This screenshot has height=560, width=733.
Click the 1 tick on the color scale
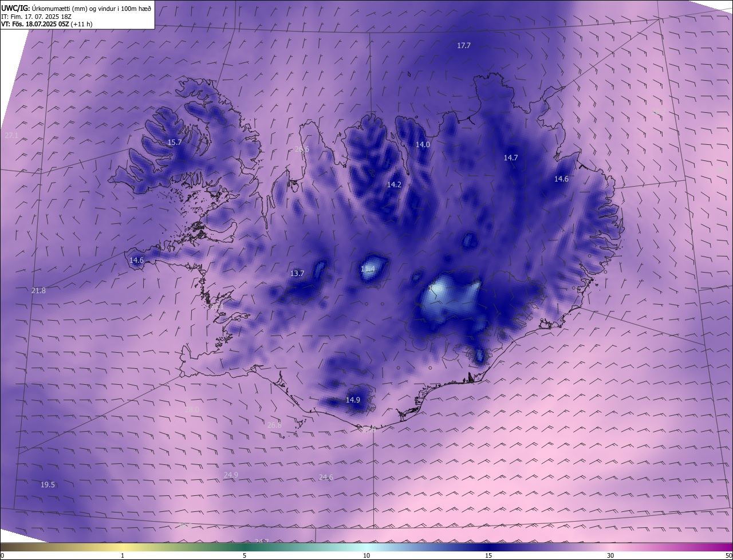[x=123, y=555]
